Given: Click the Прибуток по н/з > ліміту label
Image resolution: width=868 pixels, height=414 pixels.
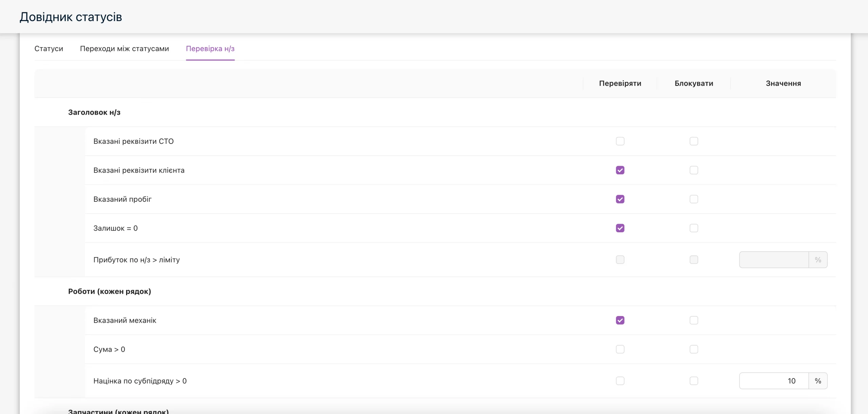Looking at the screenshot, I should (x=137, y=260).
